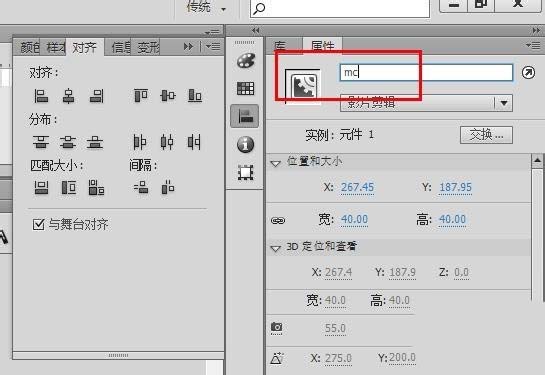The height and width of the screenshot is (375, 545).
Task: Switch to the 库 tab
Action: pyautogui.click(x=280, y=46)
